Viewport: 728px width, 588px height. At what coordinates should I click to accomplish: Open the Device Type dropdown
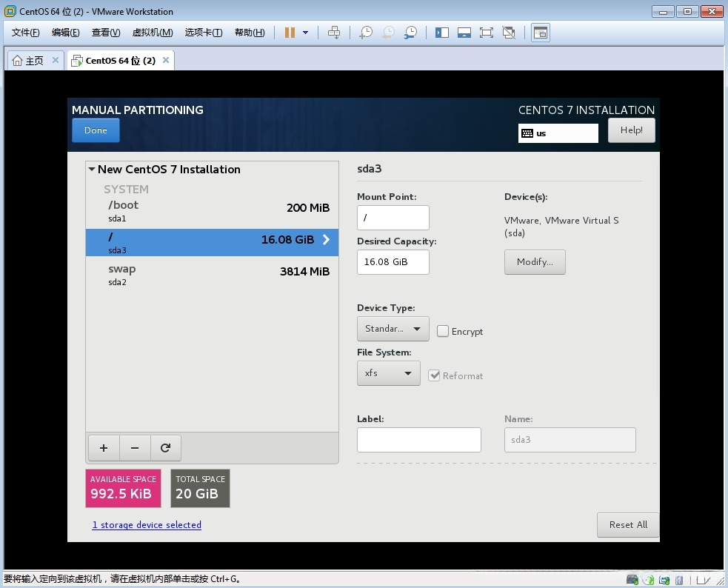393,329
